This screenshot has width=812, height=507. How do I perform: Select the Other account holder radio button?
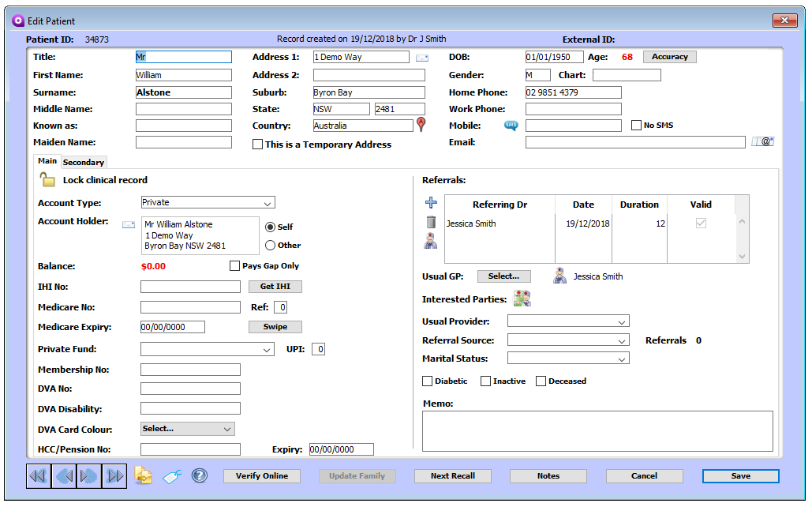click(270, 245)
